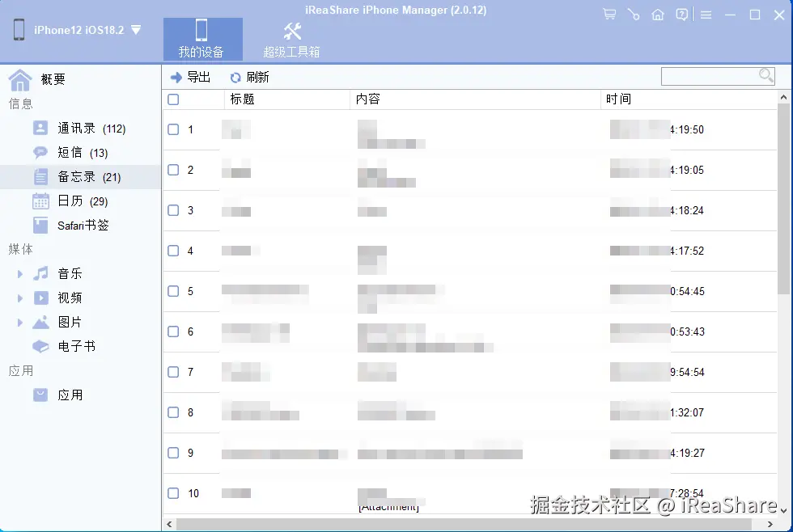Select 图片 in media section

70,323
